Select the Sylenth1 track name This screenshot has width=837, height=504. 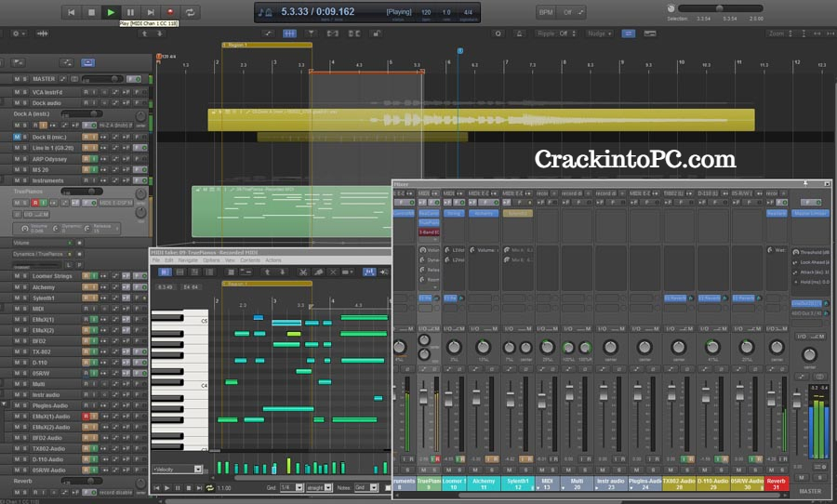[x=43, y=298]
